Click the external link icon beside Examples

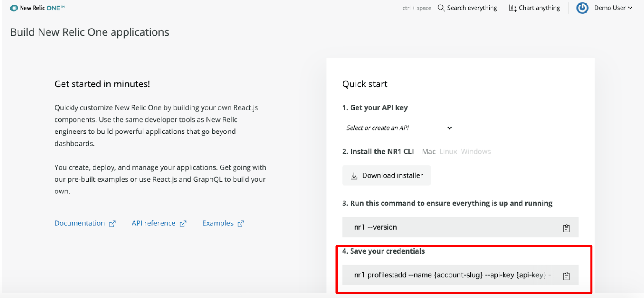tap(241, 224)
